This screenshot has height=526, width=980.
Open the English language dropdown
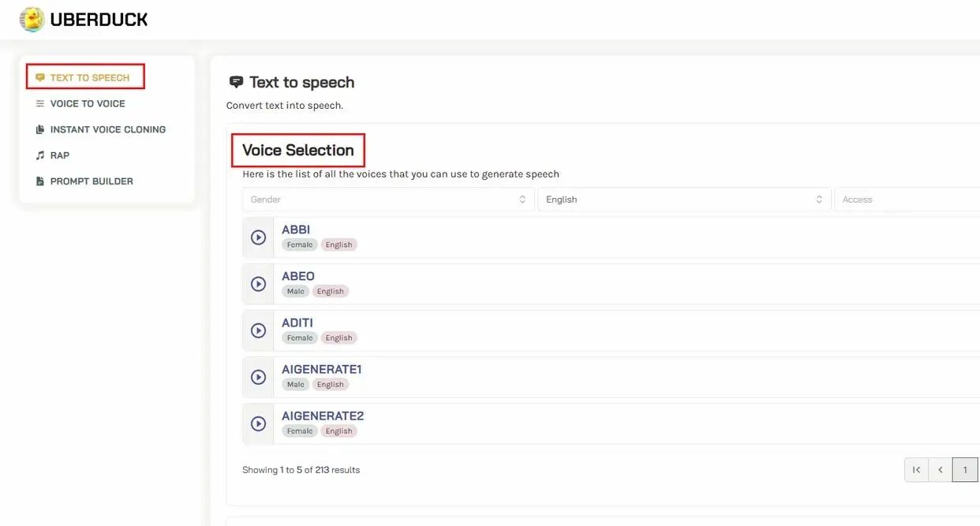685,200
